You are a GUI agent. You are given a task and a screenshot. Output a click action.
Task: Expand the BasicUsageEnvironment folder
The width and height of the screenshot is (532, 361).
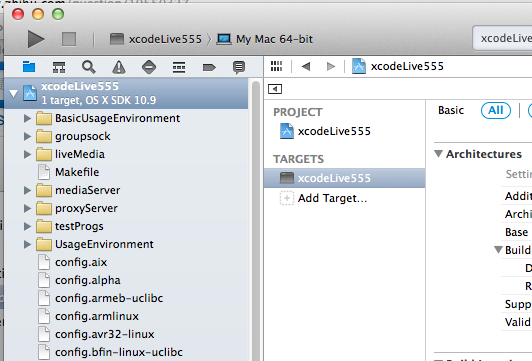pyautogui.click(x=27, y=118)
